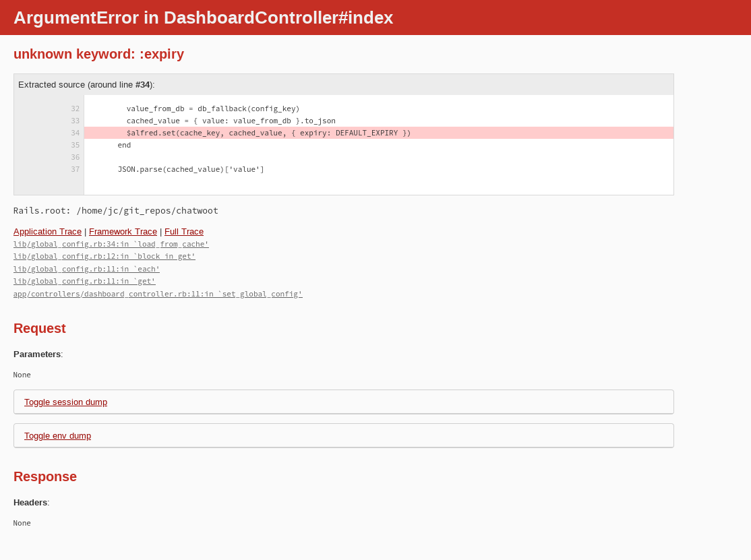The height and width of the screenshot is (560, 751).
Task: Click the Response section heading
Action: coord(45,476)
